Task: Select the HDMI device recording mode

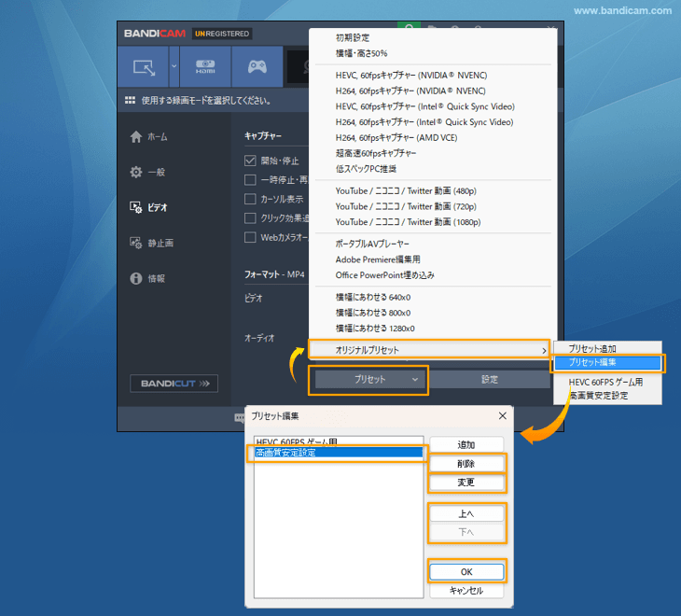Action: point(205,67)
